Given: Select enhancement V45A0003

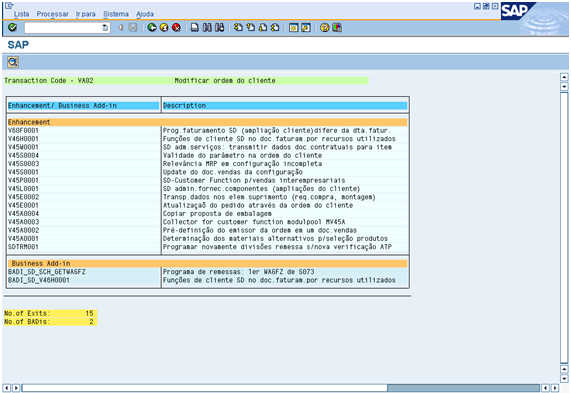Looking at the screenshot, I should tap(23, 222).
